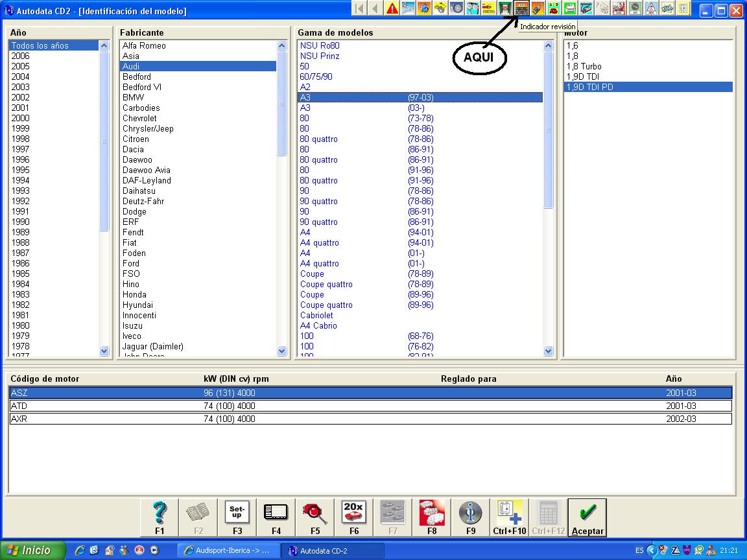Click the F8 red vehicles button
Image resolution: width=747 pixels, height=560 pixels.
(432, 518)
